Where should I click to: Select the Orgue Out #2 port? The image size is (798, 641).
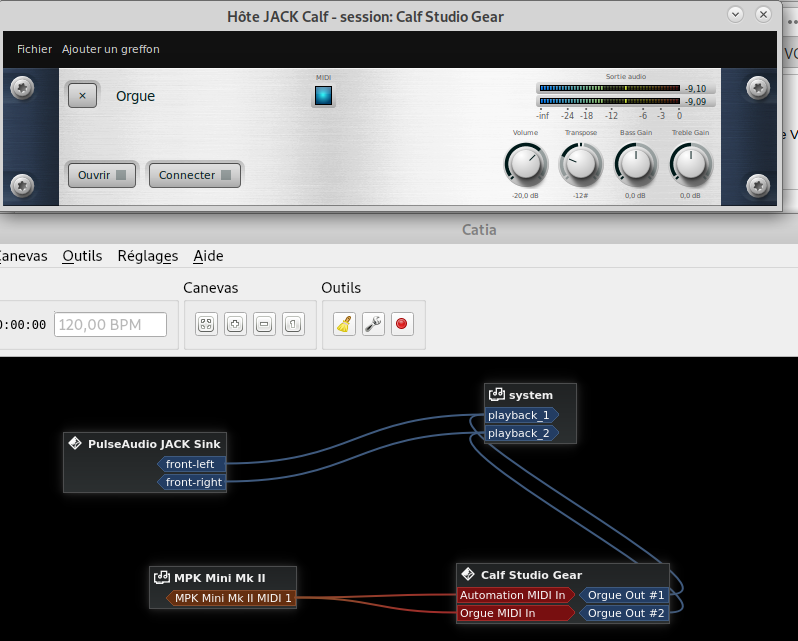624,614
